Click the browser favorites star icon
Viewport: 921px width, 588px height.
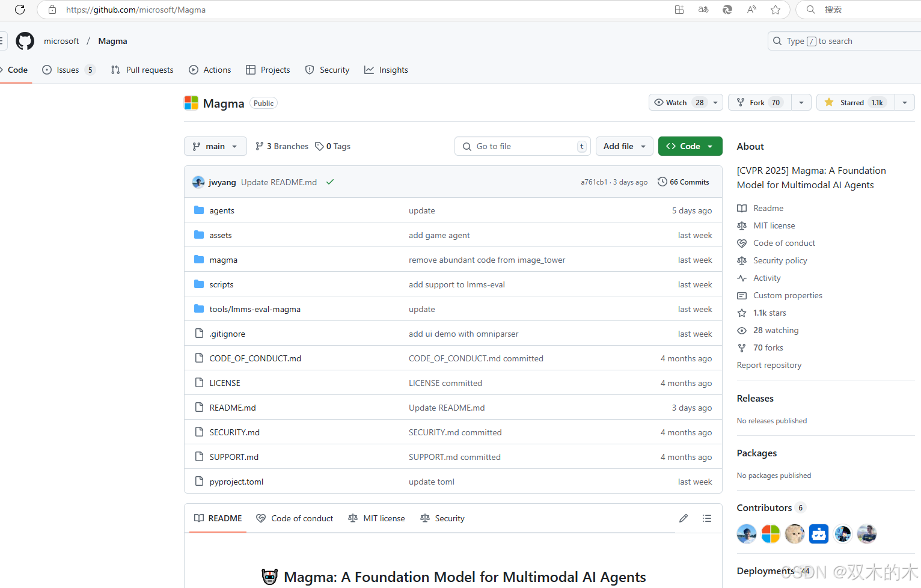(x=776, y=10)
